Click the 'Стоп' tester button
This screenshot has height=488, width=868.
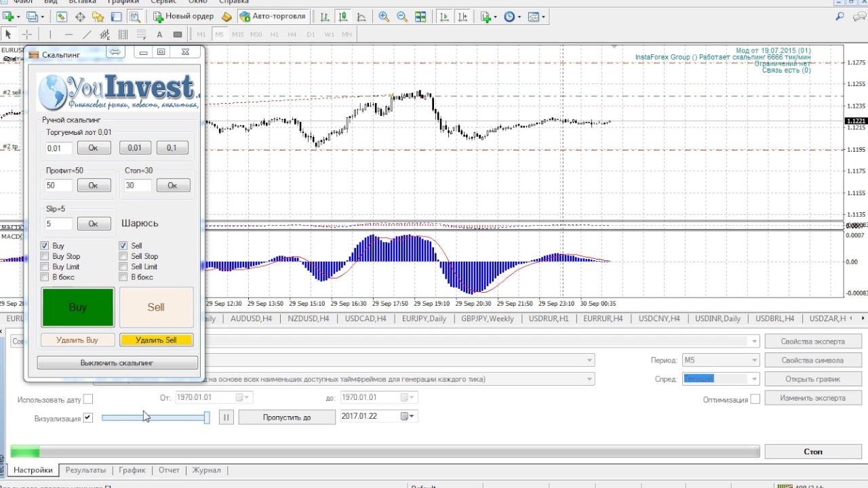pos(812,451)
